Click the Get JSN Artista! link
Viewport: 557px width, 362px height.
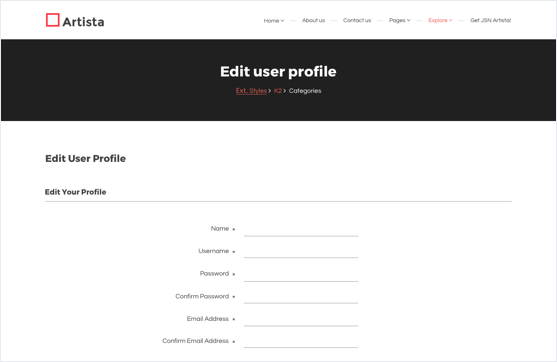coord(490,20)
